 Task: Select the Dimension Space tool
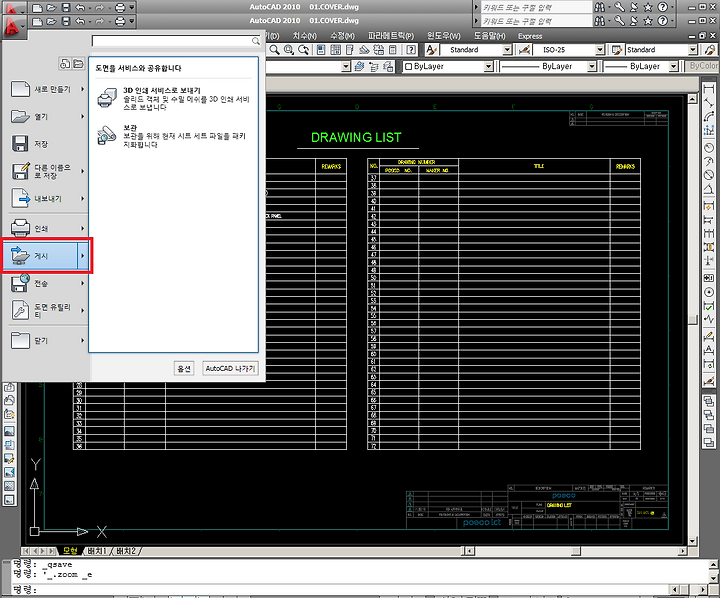tap(709, 247)
